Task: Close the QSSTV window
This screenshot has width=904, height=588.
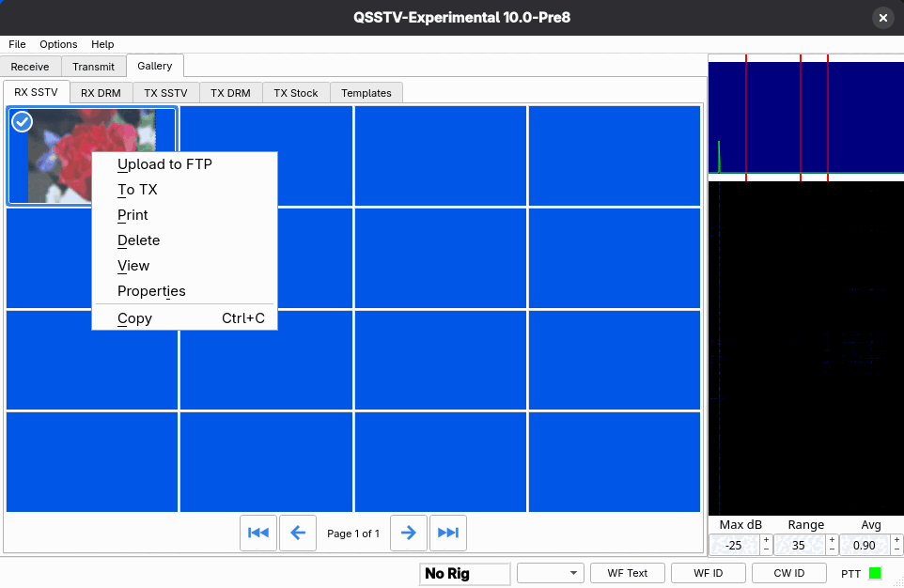Action: point(882,18)
